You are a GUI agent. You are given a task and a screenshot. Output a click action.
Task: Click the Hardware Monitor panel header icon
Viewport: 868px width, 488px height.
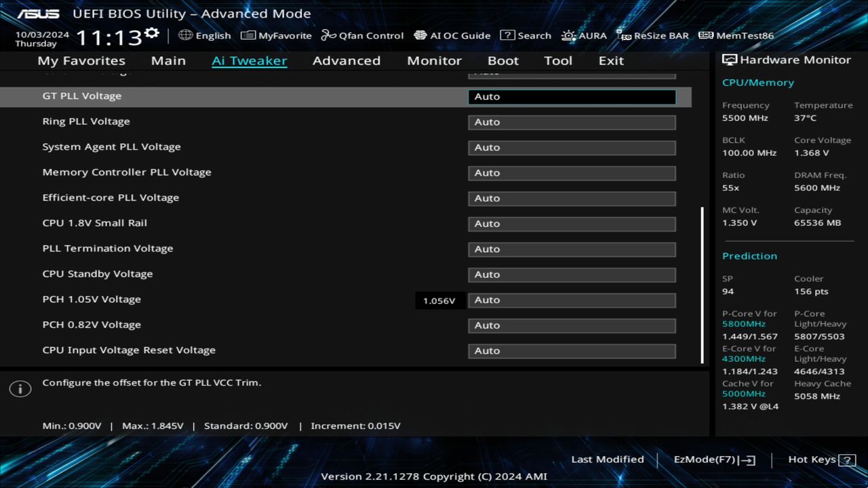pos(729,60)
